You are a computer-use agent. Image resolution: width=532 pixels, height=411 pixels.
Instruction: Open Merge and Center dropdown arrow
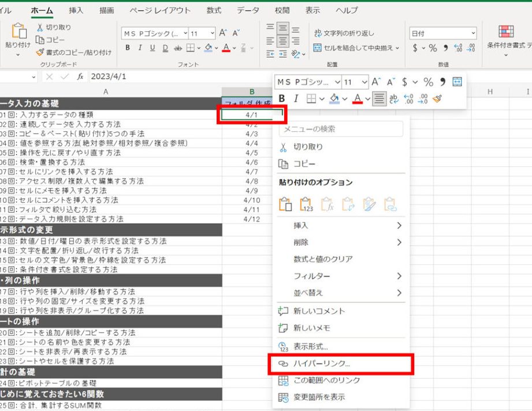tap(397, 48)
